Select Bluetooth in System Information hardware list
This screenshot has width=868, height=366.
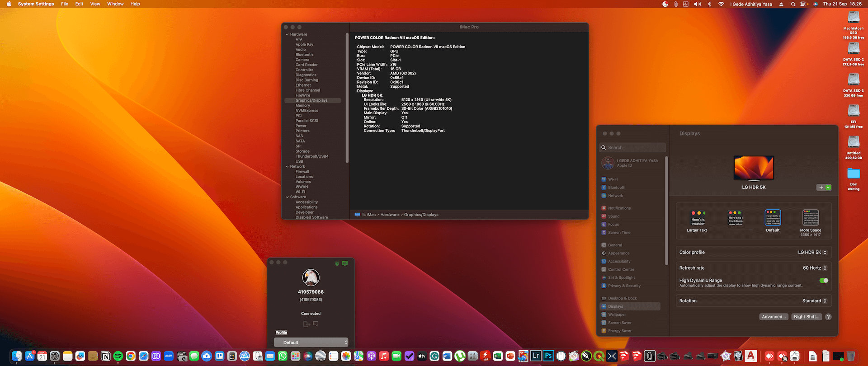304,55
